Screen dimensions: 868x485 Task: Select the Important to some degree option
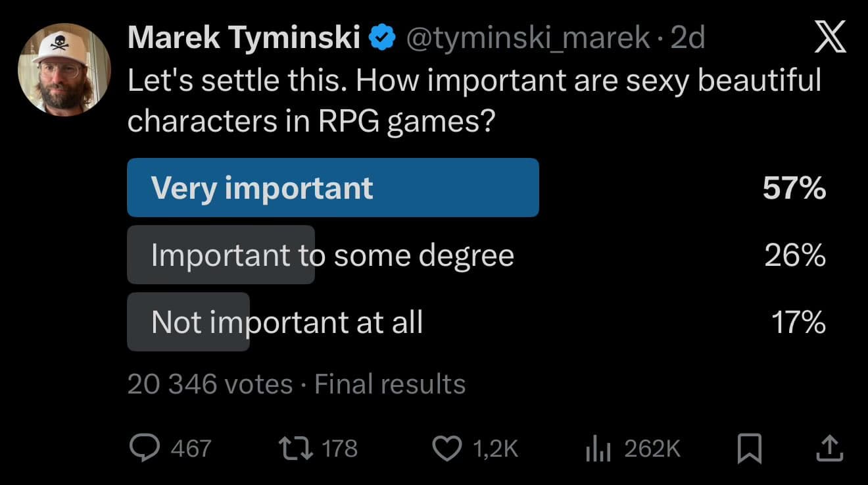[x=332, y=255]
